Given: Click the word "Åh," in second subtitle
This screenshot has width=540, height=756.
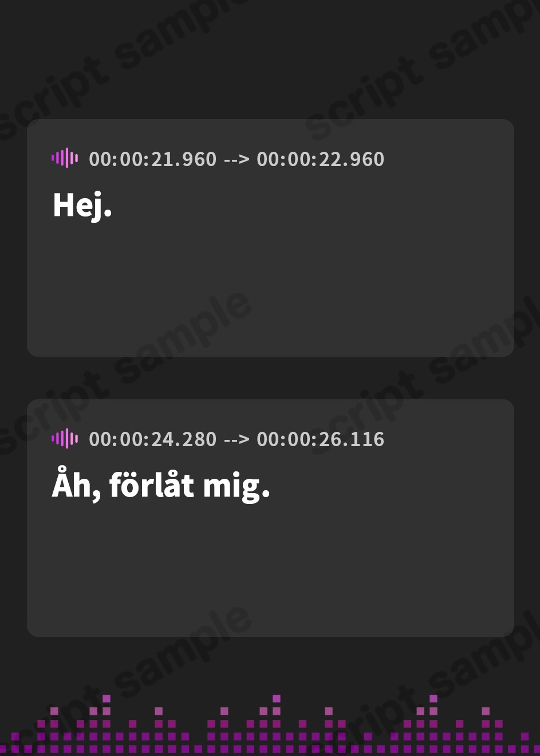Looking at the screenshot, I should click(76, 486).
